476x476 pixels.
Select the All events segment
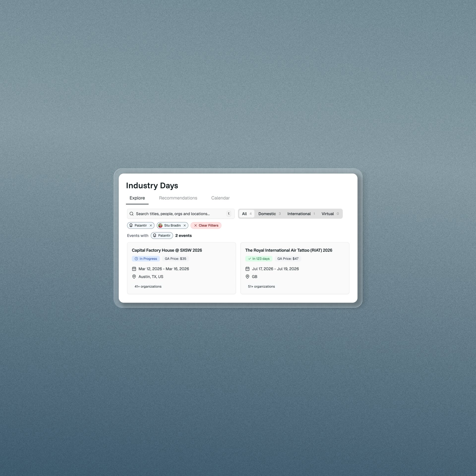246,214
